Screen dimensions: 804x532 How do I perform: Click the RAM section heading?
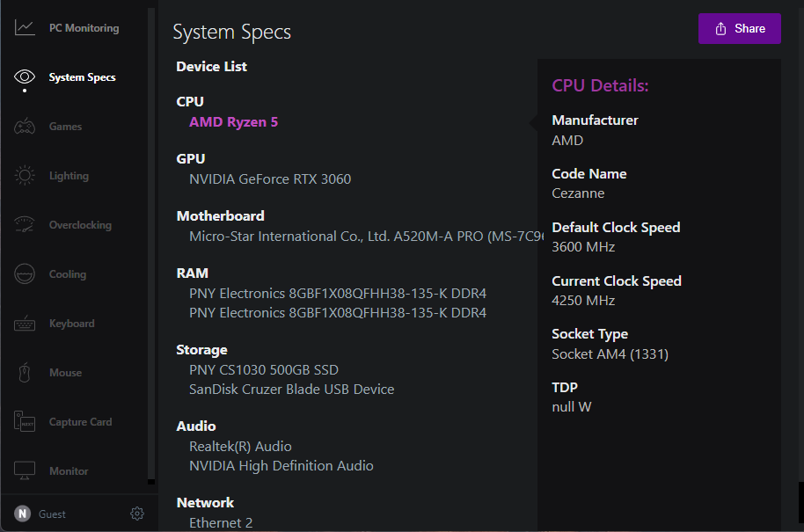[192, 273]
